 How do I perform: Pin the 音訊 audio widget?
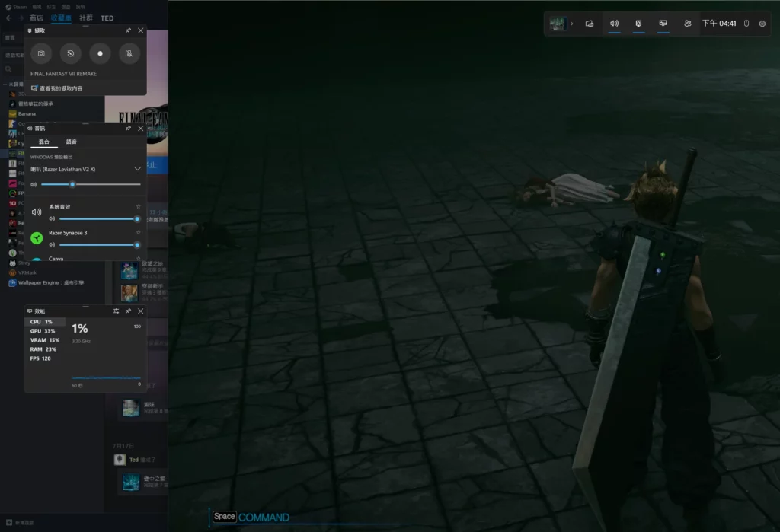pos(128,129)
